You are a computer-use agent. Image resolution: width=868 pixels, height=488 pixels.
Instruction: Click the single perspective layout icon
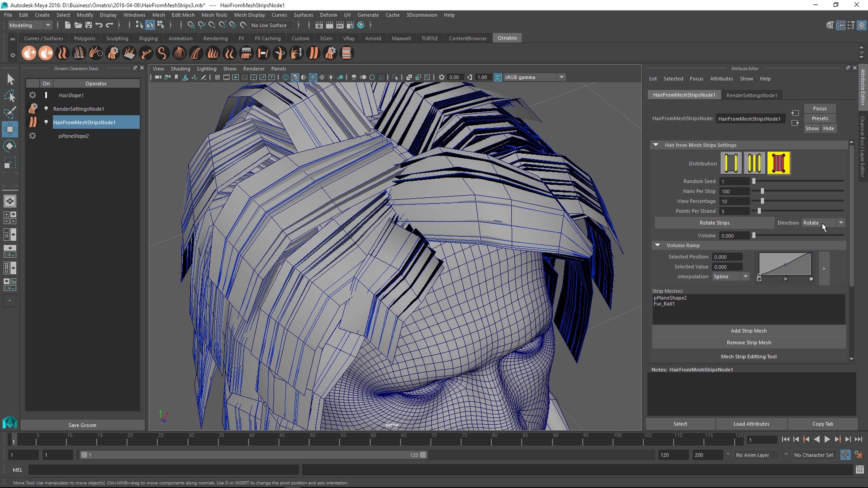click(10, 201)
